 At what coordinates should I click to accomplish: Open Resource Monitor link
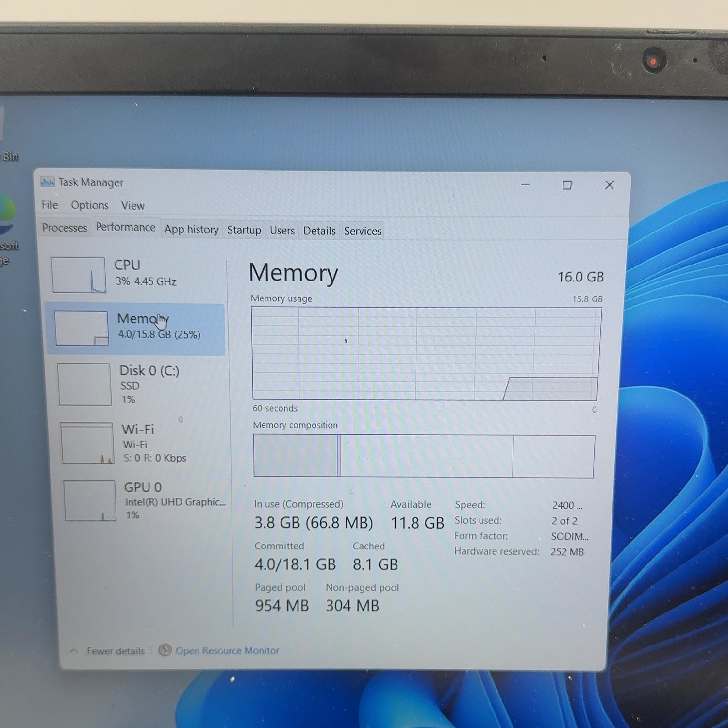[227, 650]
